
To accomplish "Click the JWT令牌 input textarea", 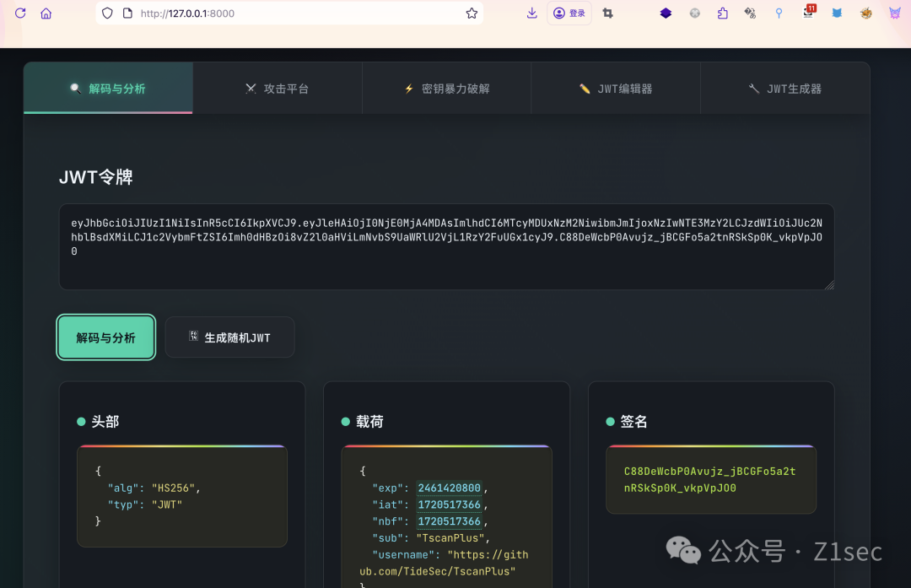I will [446, 246].
